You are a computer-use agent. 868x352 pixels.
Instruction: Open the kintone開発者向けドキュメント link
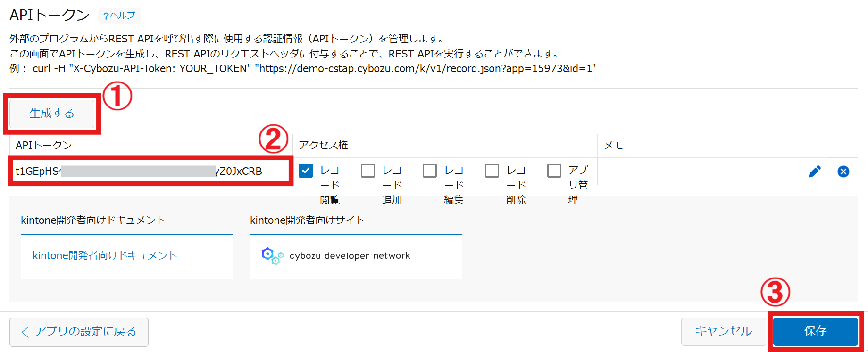(105, 256)
